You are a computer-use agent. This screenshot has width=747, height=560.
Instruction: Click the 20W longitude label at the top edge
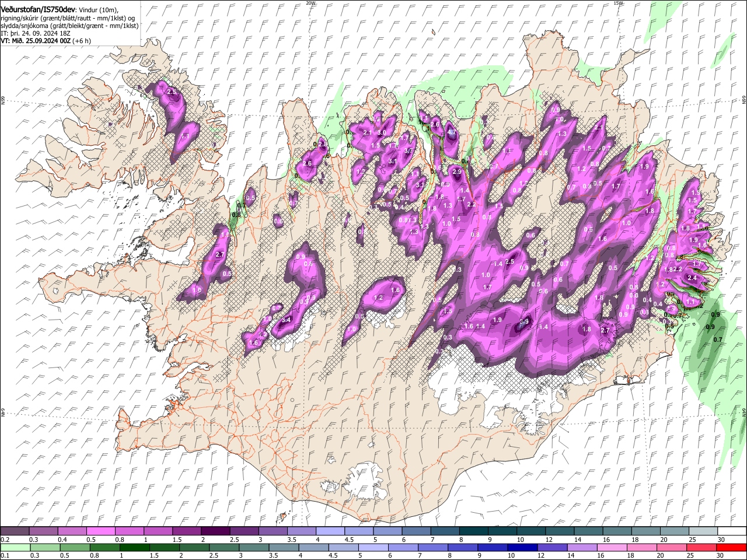click(310, 3)
